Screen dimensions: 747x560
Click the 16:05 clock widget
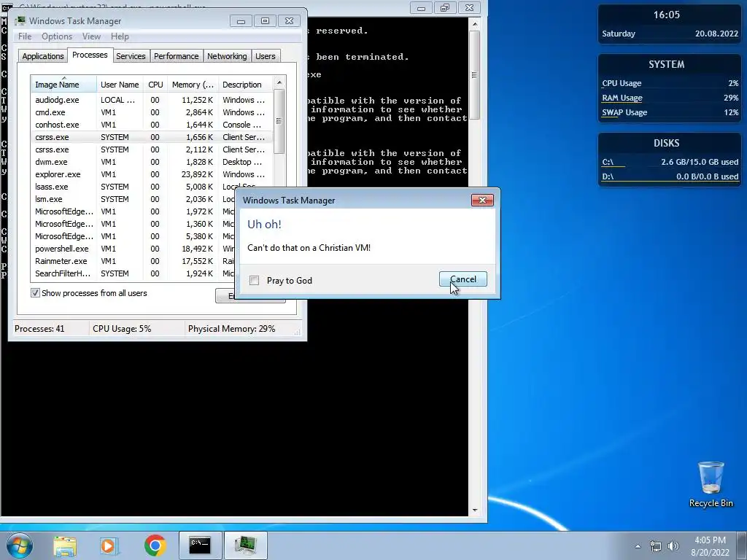(666, 15)
